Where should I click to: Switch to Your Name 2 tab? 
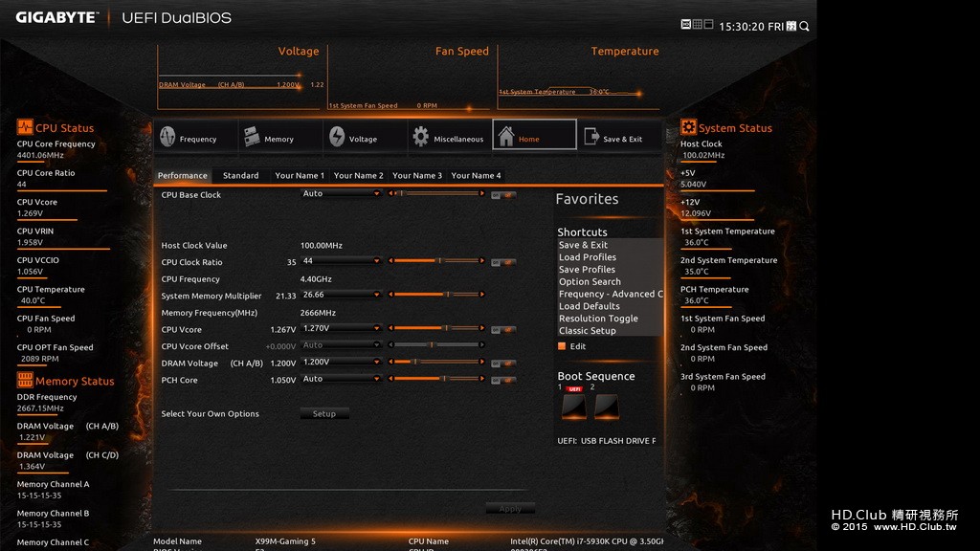(358, 176)
